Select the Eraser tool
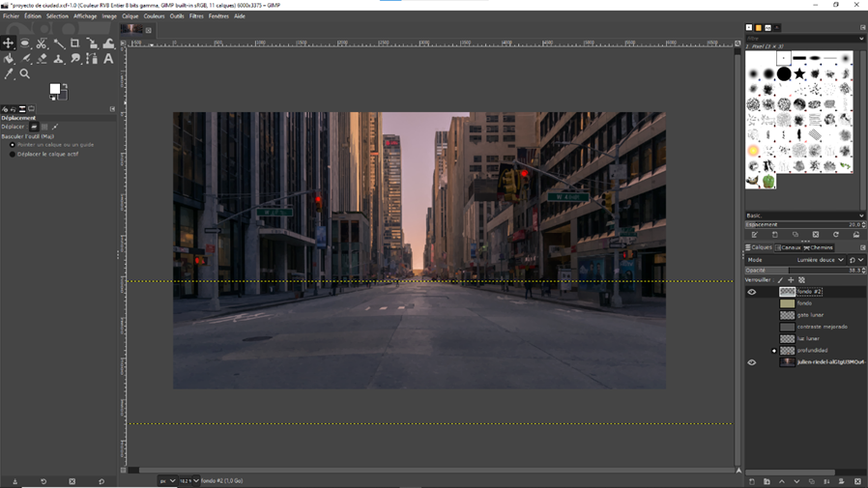Screen dimensions: 868x488 point(42,59)
